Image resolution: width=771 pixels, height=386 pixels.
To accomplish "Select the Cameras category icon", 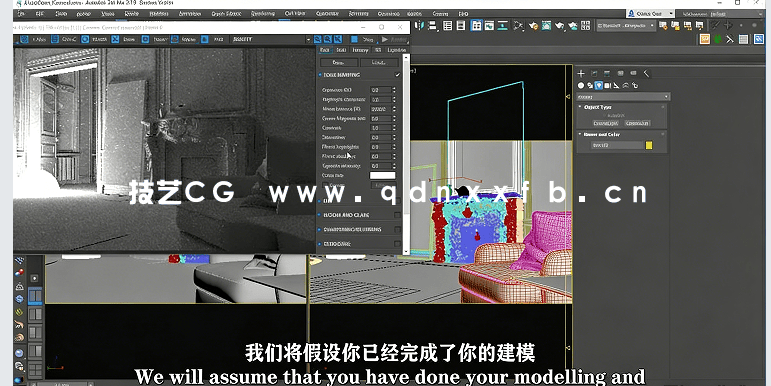I will tap(607, 85).
